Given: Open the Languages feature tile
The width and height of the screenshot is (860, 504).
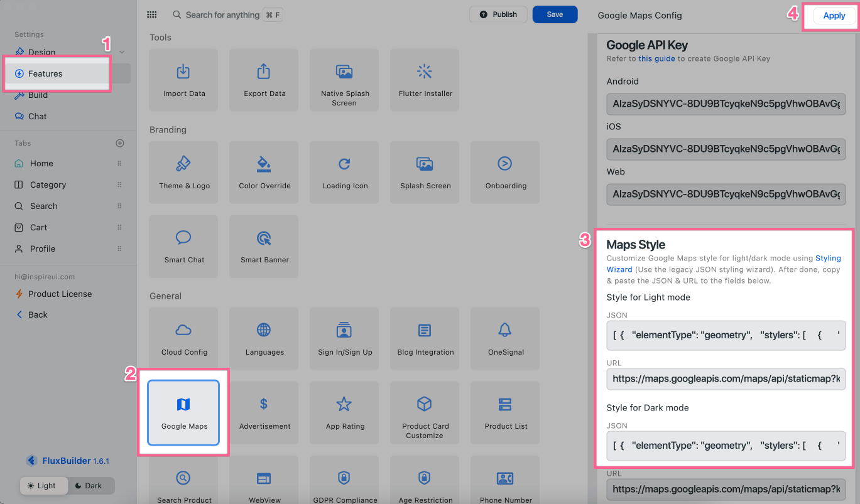Looking at the screenshot, I should (x=264, y=338).
